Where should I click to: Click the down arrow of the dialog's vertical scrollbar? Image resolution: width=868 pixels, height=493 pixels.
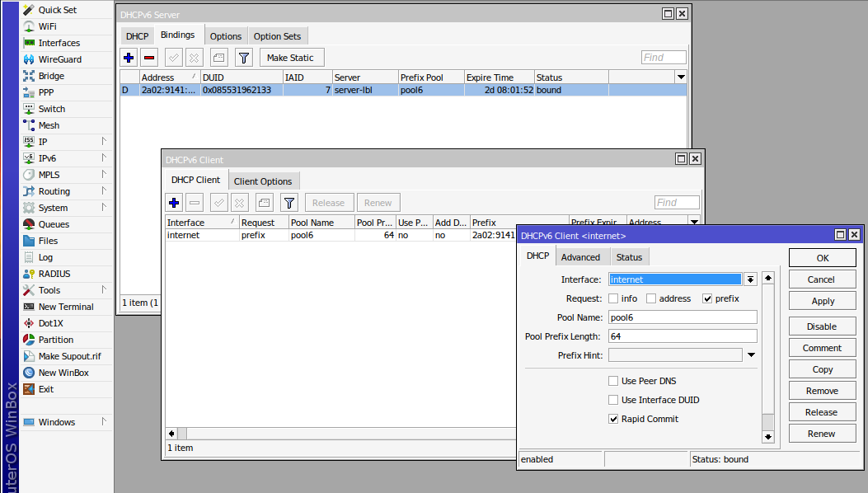(x=767, y=437)
